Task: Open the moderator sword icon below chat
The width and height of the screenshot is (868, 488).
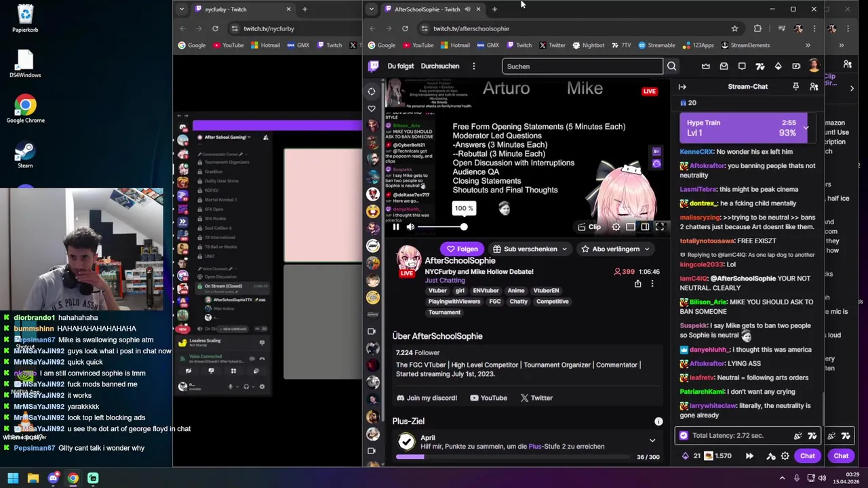Action: [770, 456]
